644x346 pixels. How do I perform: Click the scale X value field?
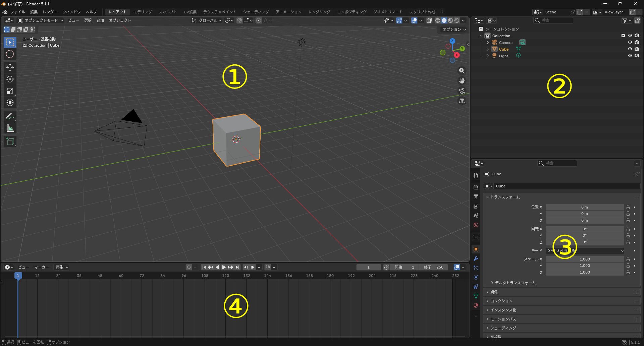tap(584, 259)
